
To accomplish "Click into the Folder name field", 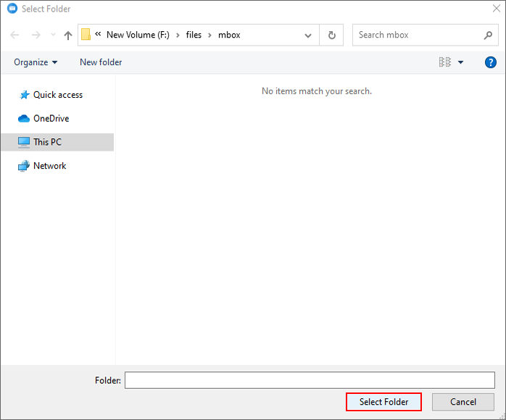I will click(x=310, y=380).
